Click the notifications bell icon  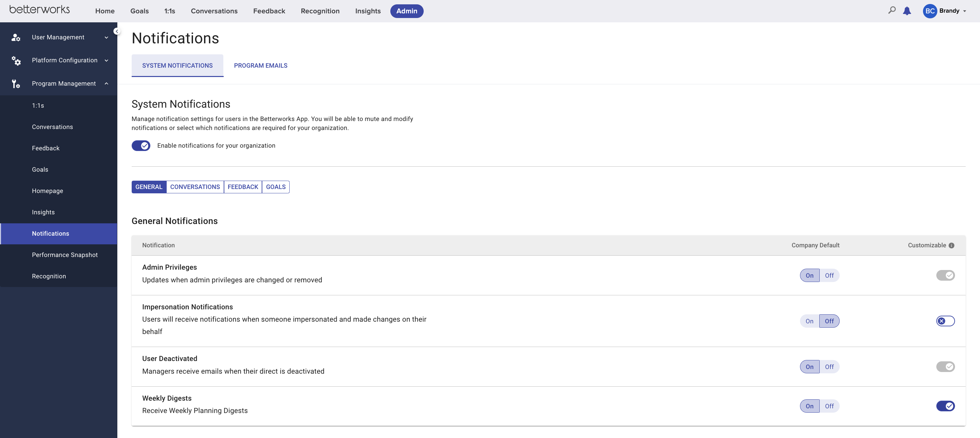pyautogui.click(x=907, y=11)
